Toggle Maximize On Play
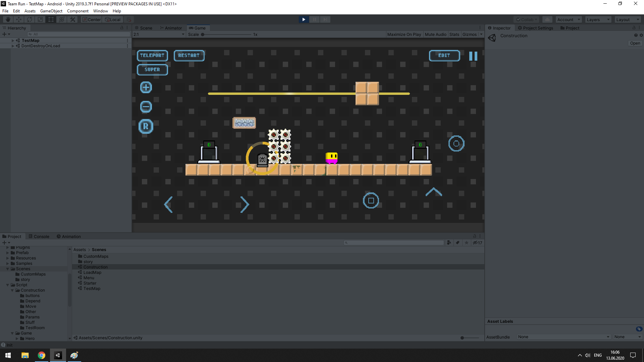The image size is (644, 362). click(404, 35)
